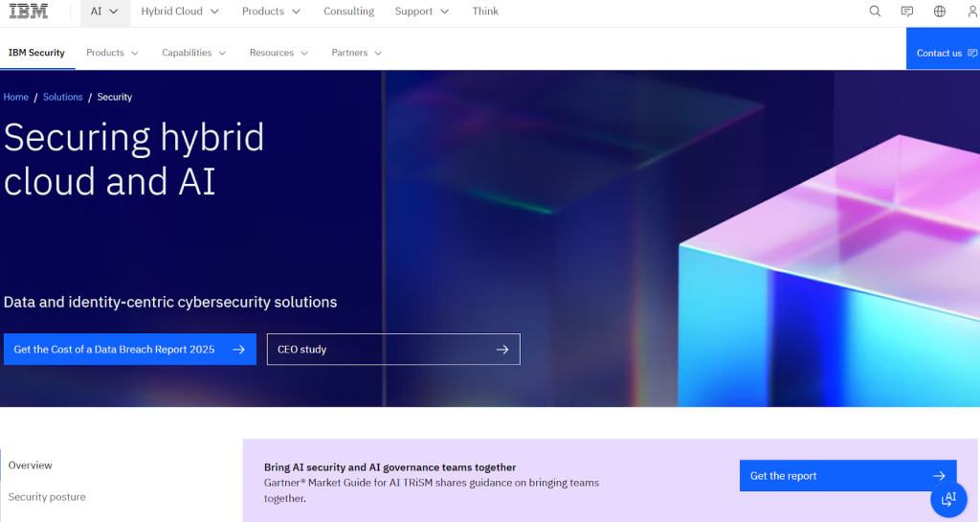
Task: Click 'Data and identity-centric cybersecurity solutions' text
Action: coord(170,302)
